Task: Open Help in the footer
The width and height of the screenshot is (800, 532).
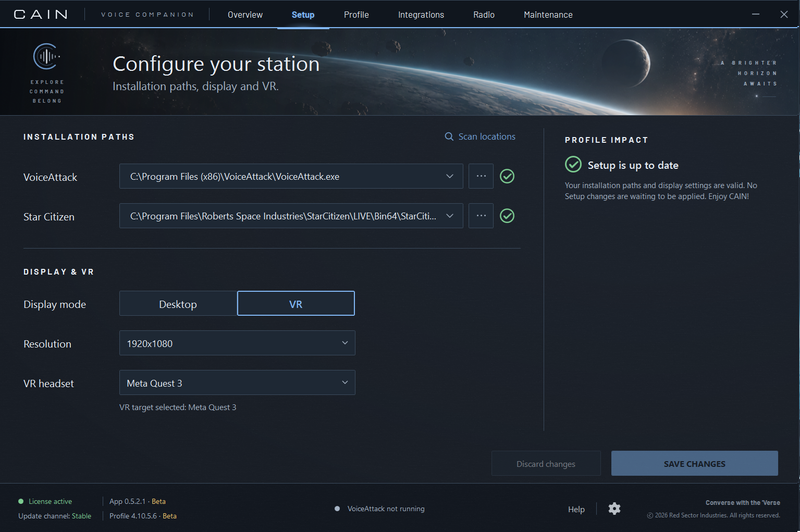Action: pos(576,509)
